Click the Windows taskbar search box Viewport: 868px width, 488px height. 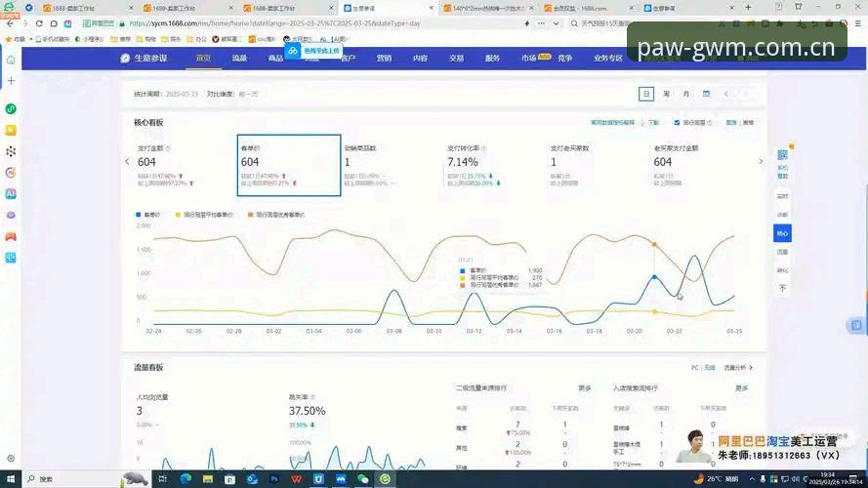point(71,479)
